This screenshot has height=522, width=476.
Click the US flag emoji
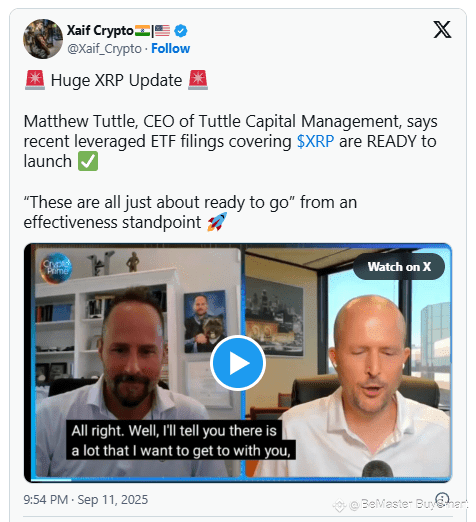point(162,31)
